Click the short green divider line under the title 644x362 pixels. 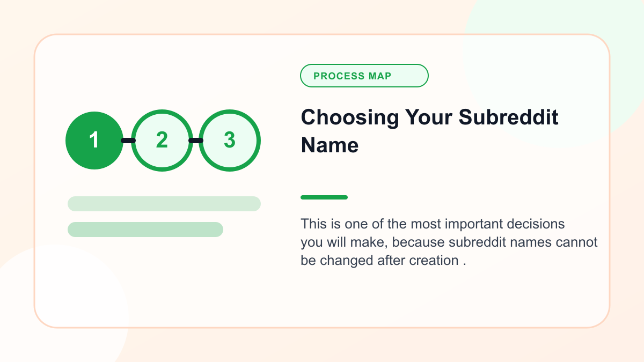pyautogui.click(x=324, y=197)
